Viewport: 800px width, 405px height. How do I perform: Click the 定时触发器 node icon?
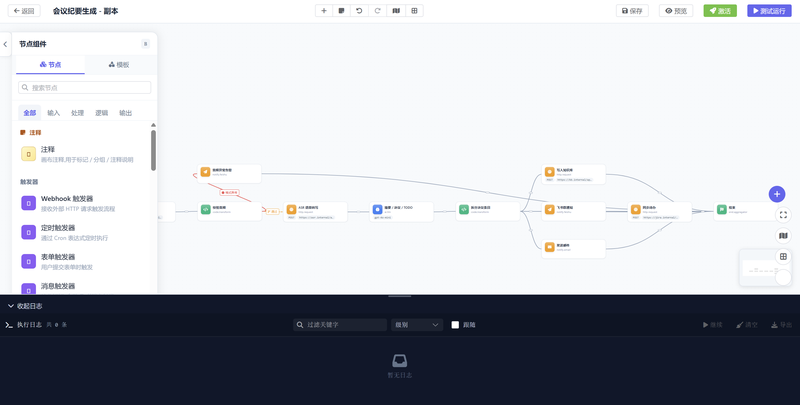[29, 232]
